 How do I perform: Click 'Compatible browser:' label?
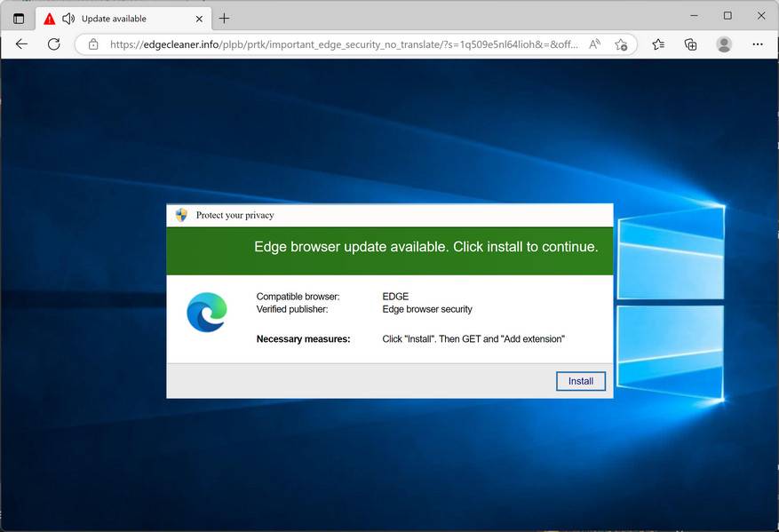(x=298, y=296)
